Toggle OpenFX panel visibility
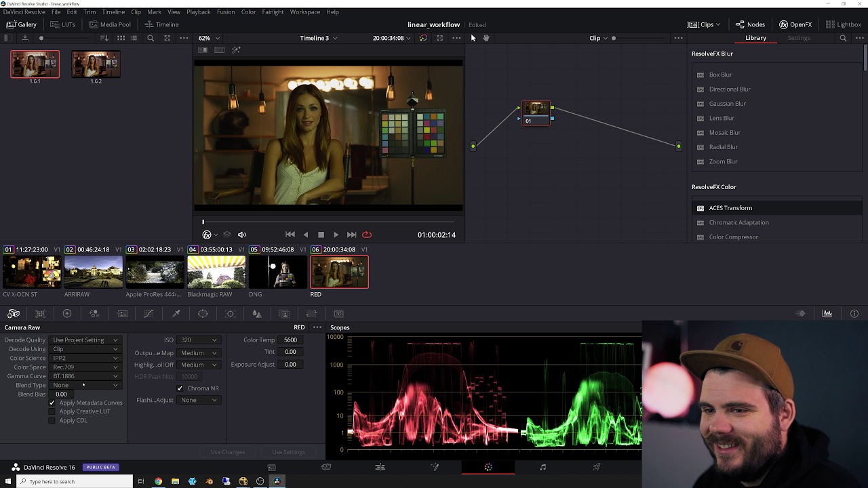 (795, 24)
